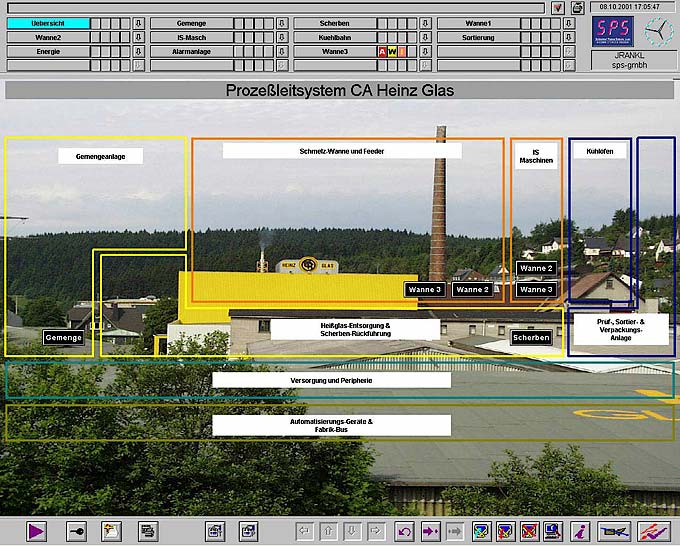Click the Versorgung und Peripherie label
This screenshot has width=680, height=546.
click(x=331, y=380)
